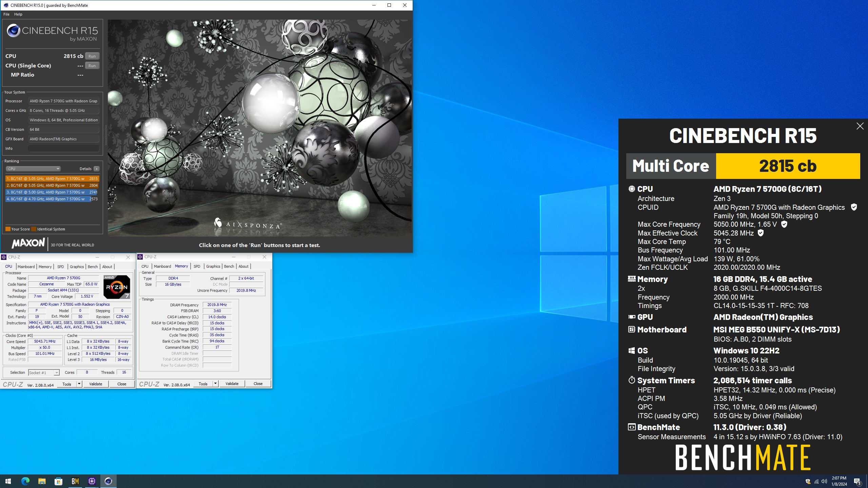Click the taskbar clock showing 2:07 PM

pos(839,481)
